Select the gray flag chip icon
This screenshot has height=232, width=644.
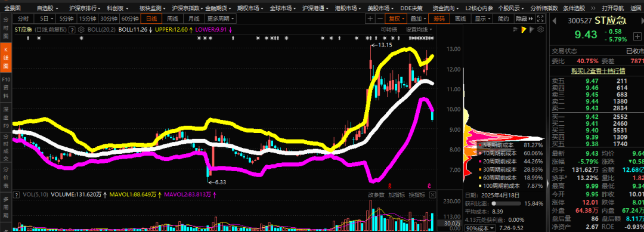tap(532, 30)
